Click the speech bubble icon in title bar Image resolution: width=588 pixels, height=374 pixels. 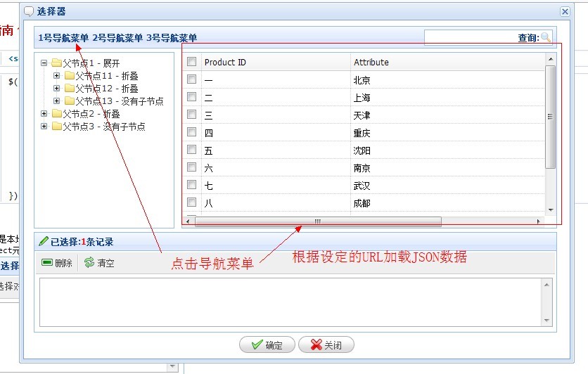point(29,11)
